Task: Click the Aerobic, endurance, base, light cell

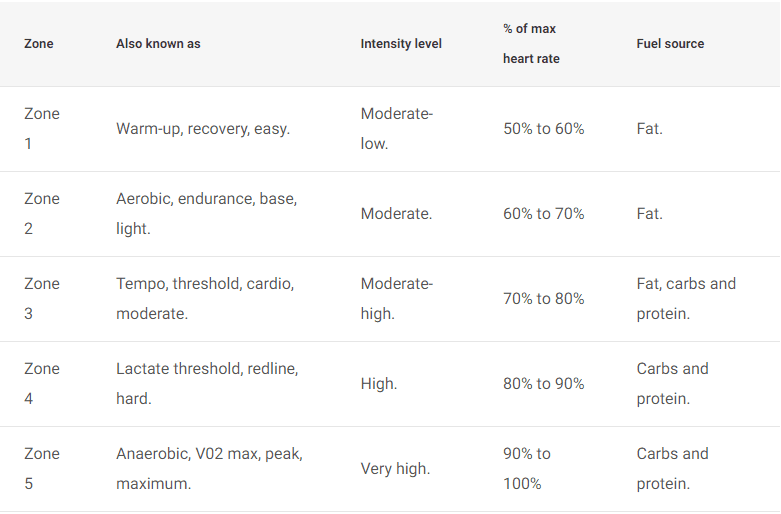Action: [207, 214]
